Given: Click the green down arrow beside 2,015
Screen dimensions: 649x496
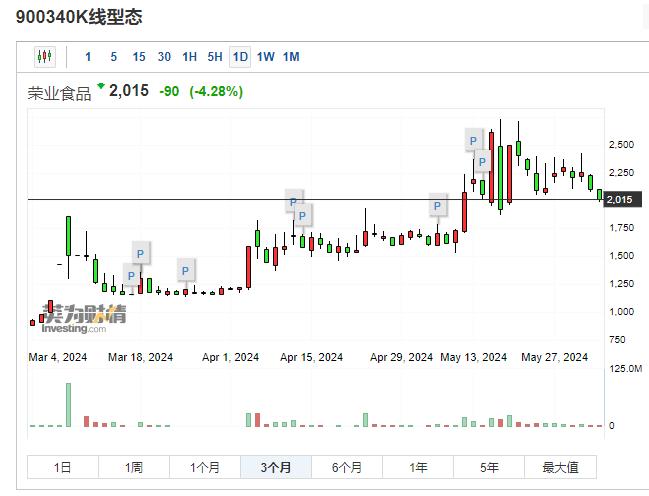Looking at the screenshot, I should [100, 87].
